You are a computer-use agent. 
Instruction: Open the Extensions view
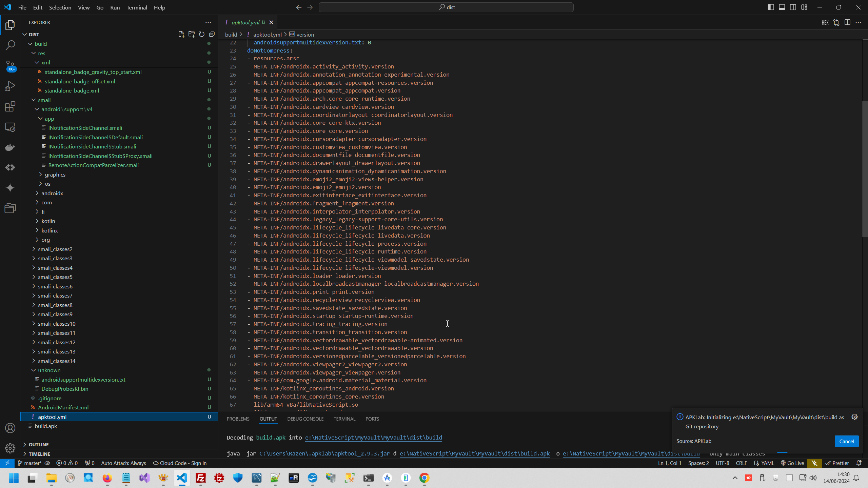(10, 106)
